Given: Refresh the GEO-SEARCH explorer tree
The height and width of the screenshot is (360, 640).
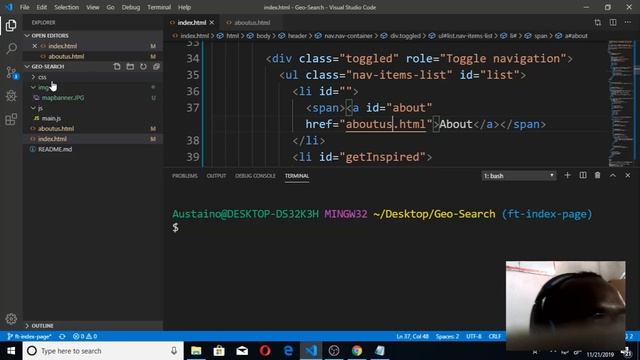Looking at the screenshot, I should click(x=143, y=66).
